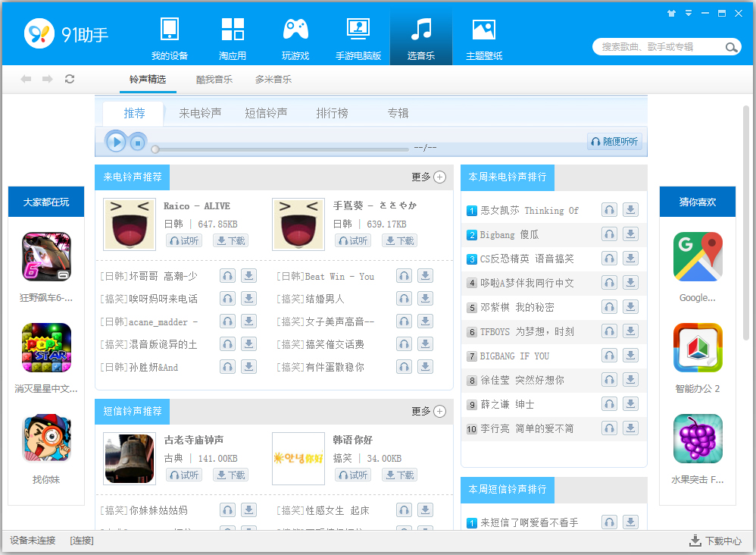Image resolution: width=756 pixels, height=555 pixels.
Task: Click the search magnifier icon
Action: click(732, 47)
